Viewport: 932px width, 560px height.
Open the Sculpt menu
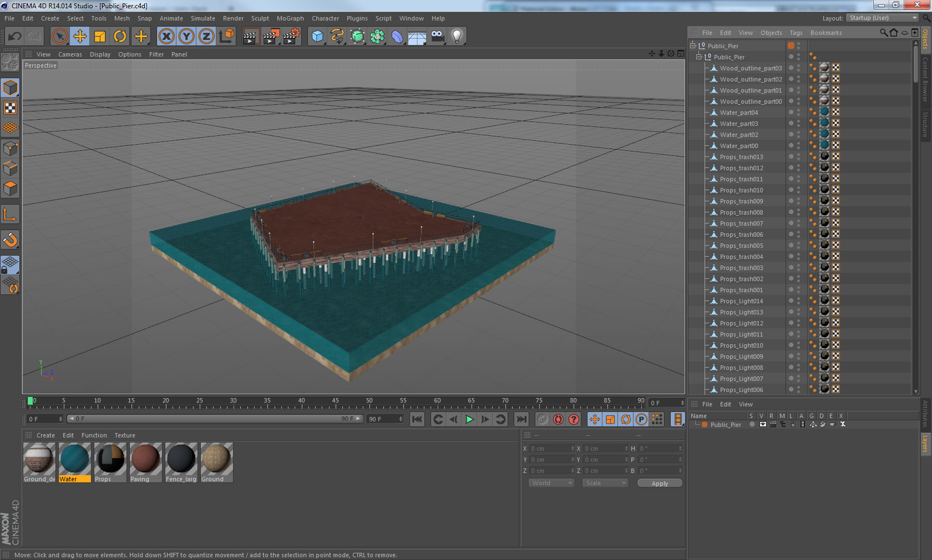click(260, 18)
